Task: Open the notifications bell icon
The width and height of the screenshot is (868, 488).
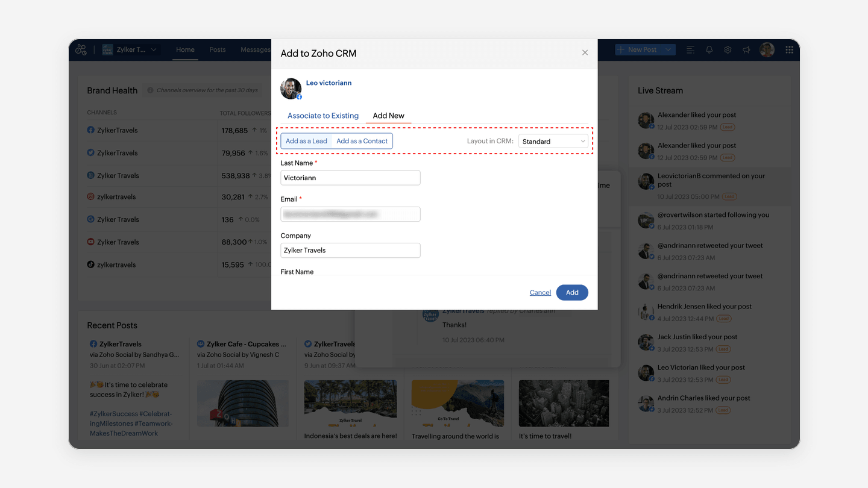Action: [709, 50]
